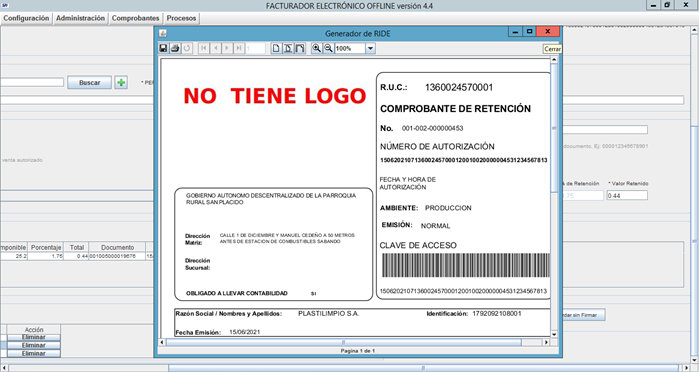
Task: Open the Administración menu
Action: [81, 18]
